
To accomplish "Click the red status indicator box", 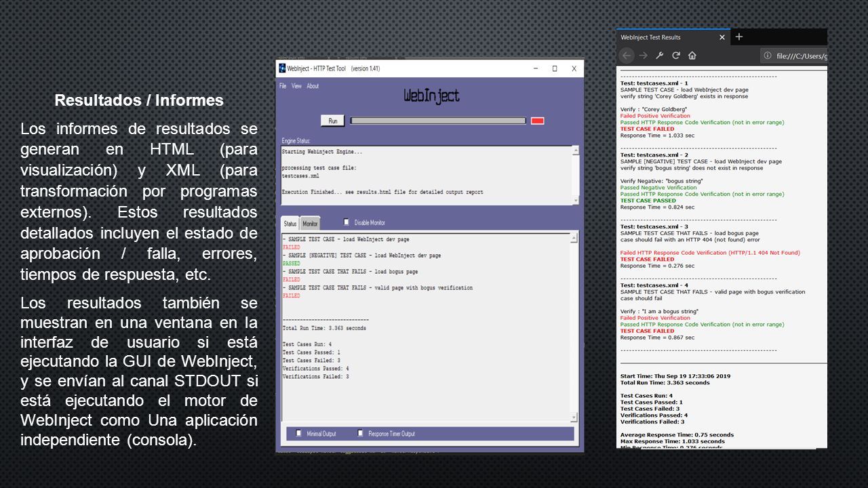I will (x=537, y=121).
